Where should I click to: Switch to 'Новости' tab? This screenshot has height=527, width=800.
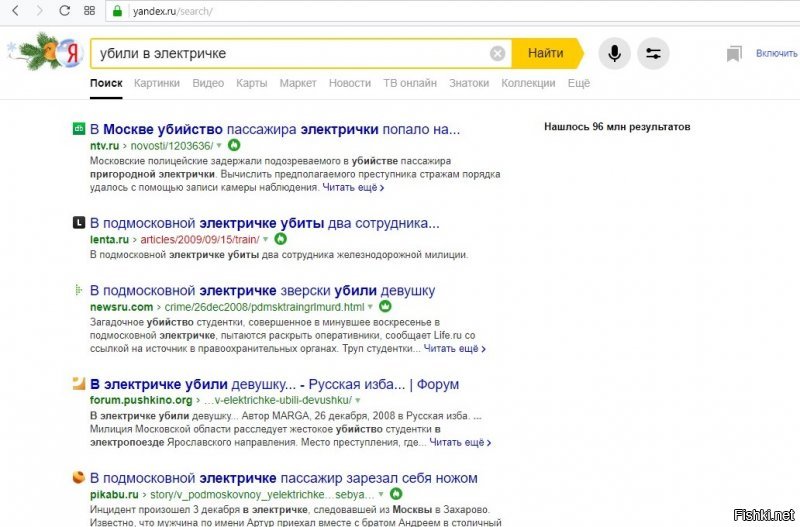click(x=349, y=83)
